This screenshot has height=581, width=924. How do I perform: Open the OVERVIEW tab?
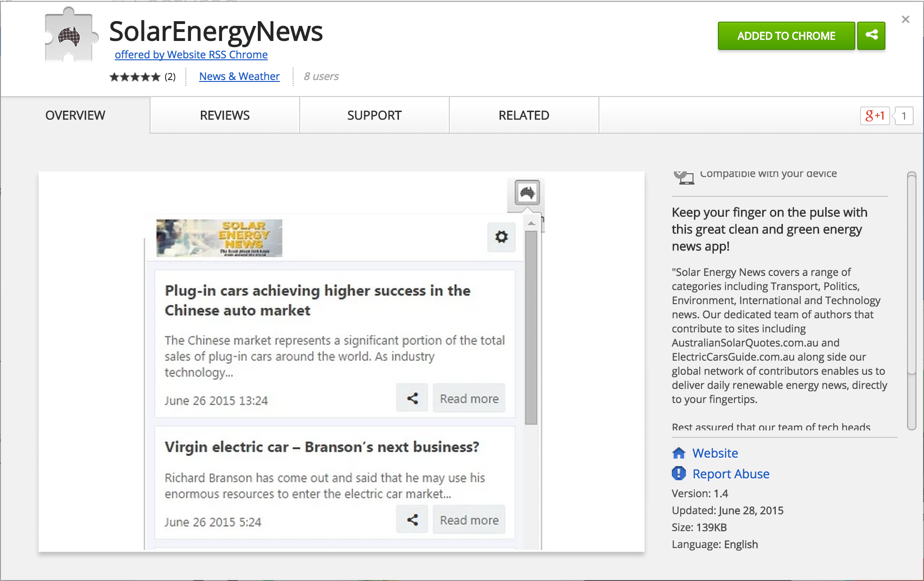pos(75,115)
